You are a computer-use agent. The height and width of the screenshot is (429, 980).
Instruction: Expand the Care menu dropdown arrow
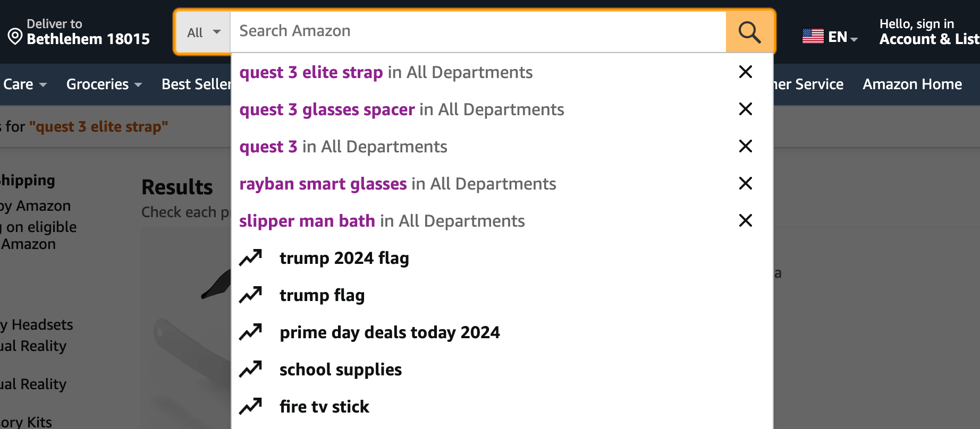(43, 85)
